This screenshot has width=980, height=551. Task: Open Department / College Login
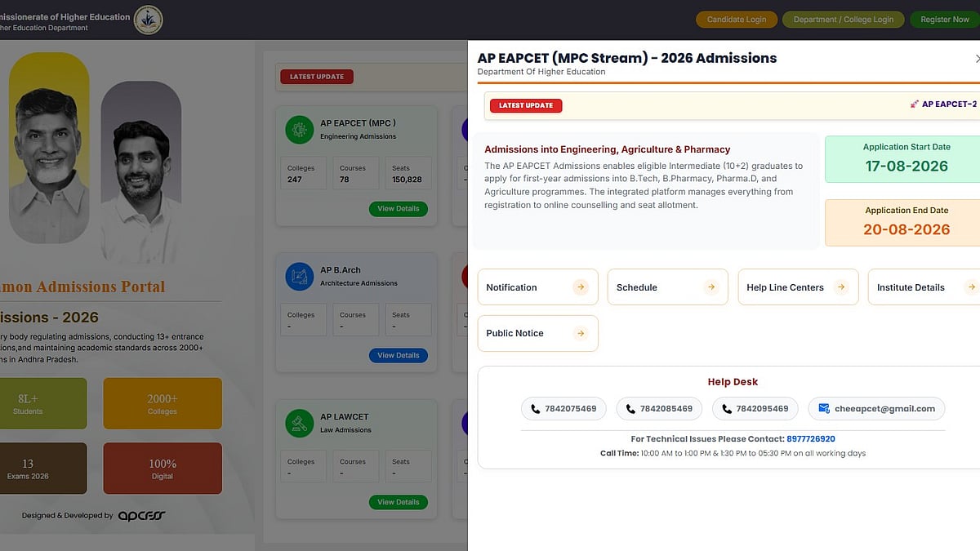pyautogui.click(x=844, y=20)
